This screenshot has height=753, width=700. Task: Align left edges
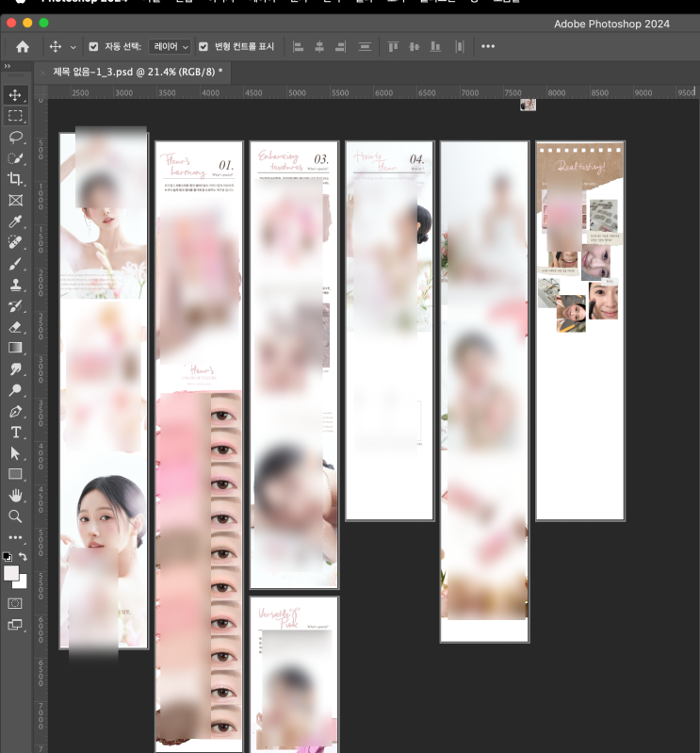click(298, 46)
